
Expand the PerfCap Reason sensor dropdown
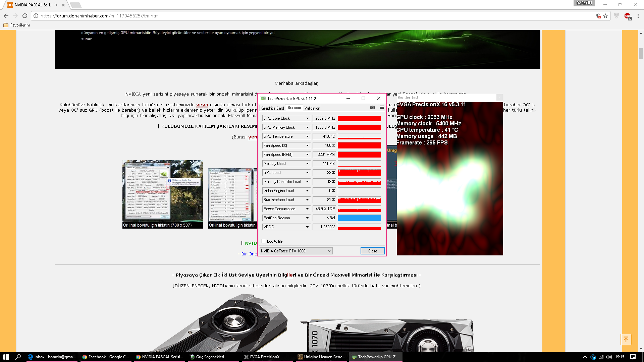pyautogui.click(x=307, y=218)
